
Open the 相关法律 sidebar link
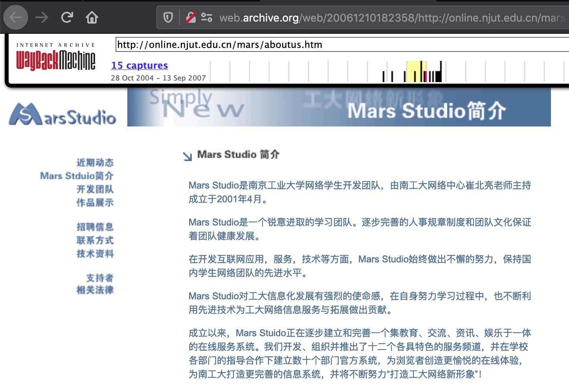(x=95, y=290)
